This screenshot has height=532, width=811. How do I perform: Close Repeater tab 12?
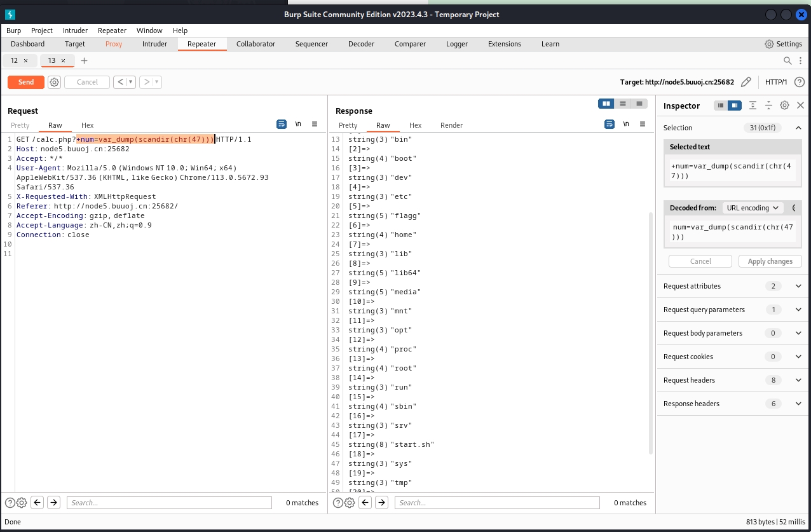[25, 60]
